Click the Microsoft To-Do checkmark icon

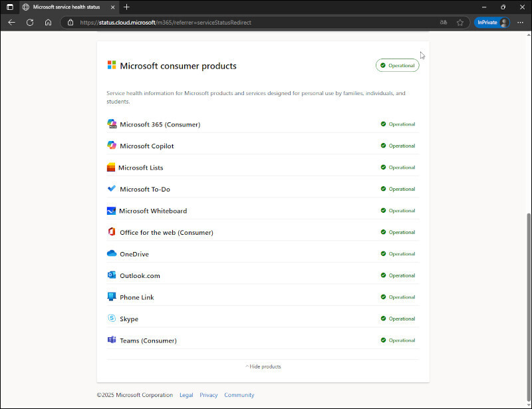(112, 188)
